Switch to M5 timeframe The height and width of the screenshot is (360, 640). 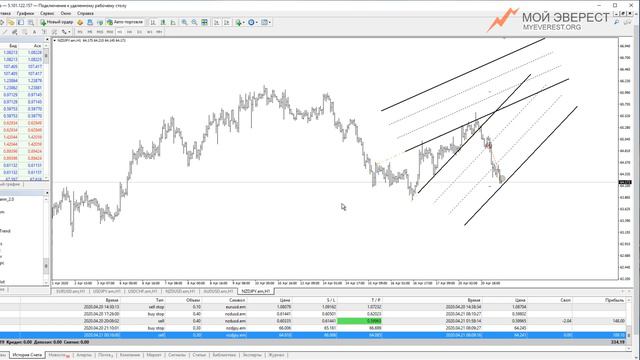(x=90, y=32)
